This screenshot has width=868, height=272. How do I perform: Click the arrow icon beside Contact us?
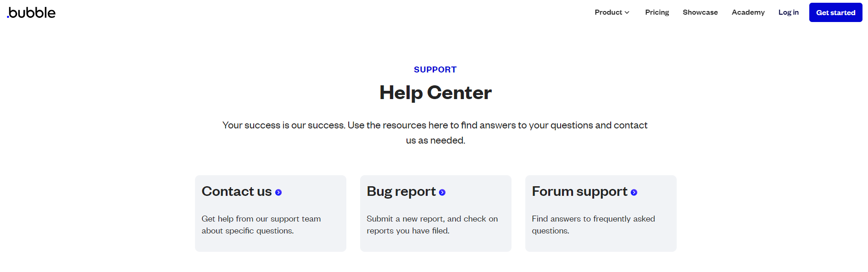[278, 193]
